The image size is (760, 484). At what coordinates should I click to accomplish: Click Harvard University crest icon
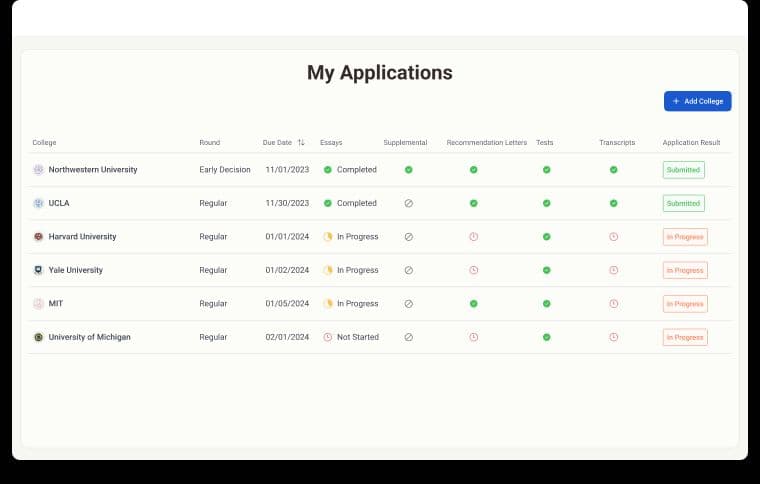(x=38, y=236)
